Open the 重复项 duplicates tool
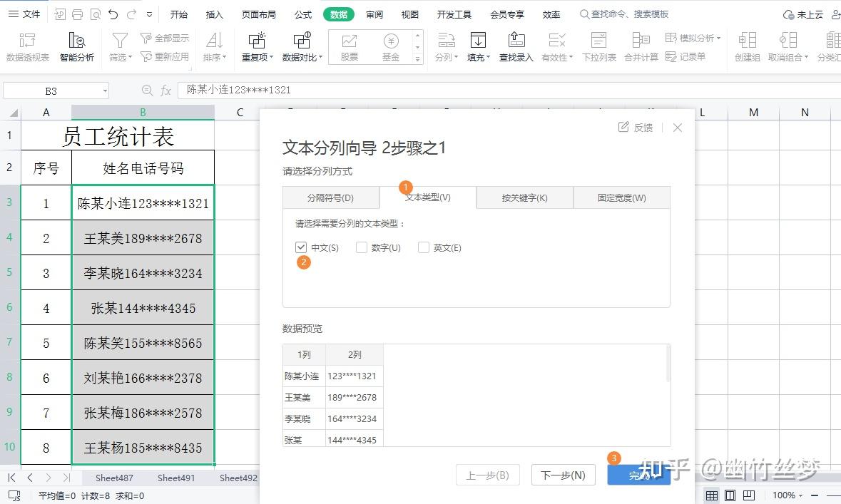The height and width of the screenshot is (504, 841). click(x=257, y=43)
